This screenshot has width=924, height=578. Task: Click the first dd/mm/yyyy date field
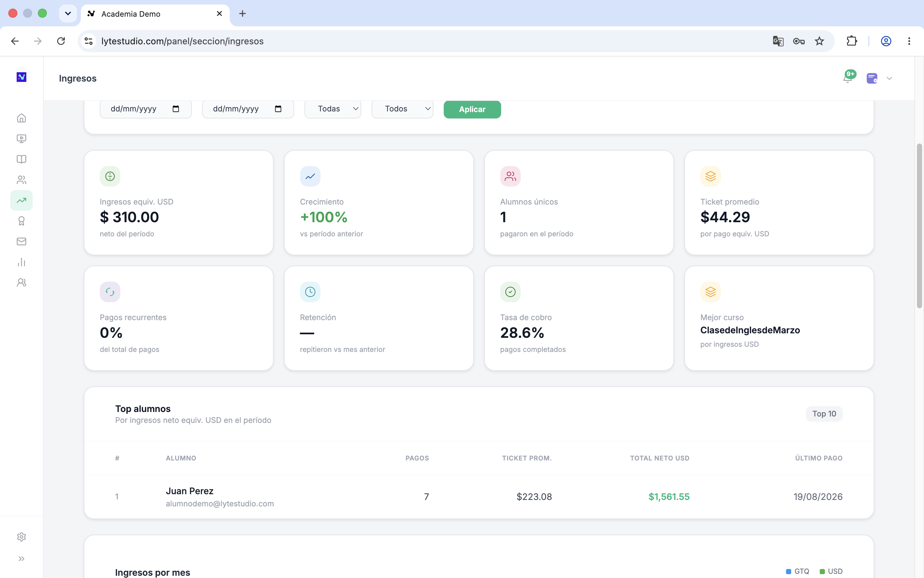[145, 109]
